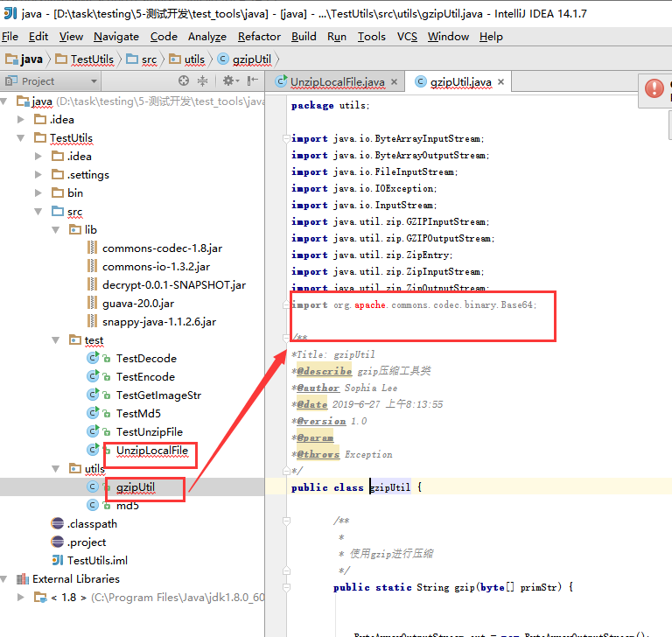Click the java breadcrumb in navigation bar

coord(24,59)
